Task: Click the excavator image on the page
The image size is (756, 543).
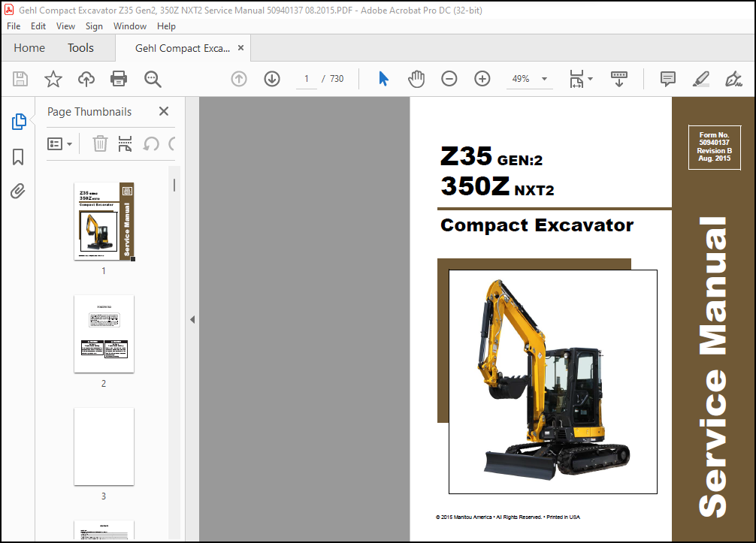Action: click(x=553, y=382)
